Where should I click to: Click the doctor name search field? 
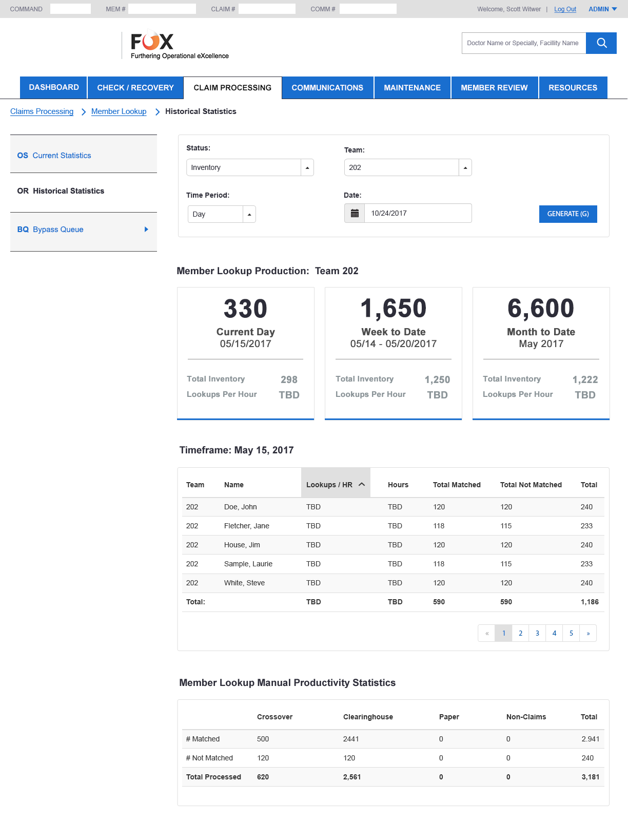coord(523,43)
